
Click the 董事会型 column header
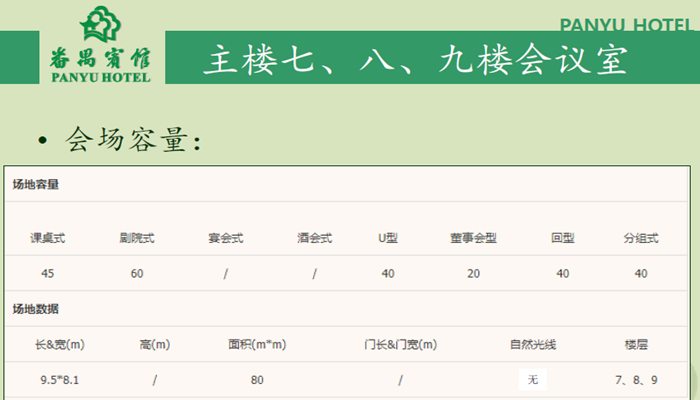[x=473, y=239]
